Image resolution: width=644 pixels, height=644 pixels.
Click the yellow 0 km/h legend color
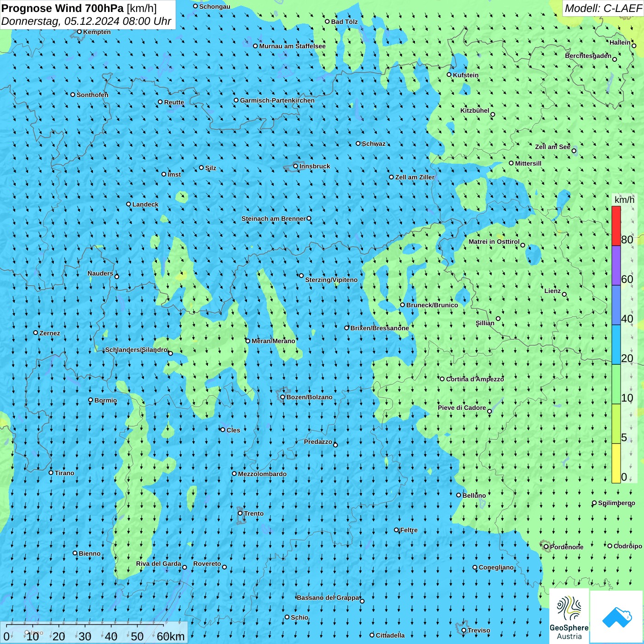pos(616,463)
